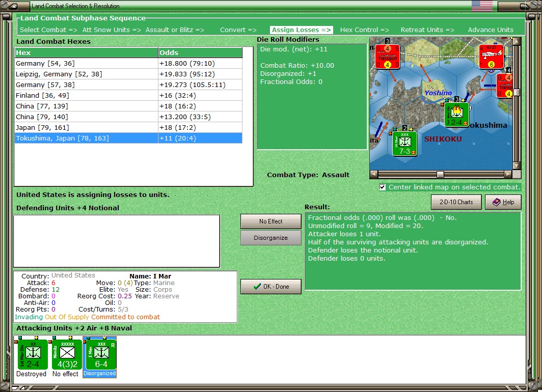Click map scroll left arrow
This screenshot has width=542, height=392.
373,175
